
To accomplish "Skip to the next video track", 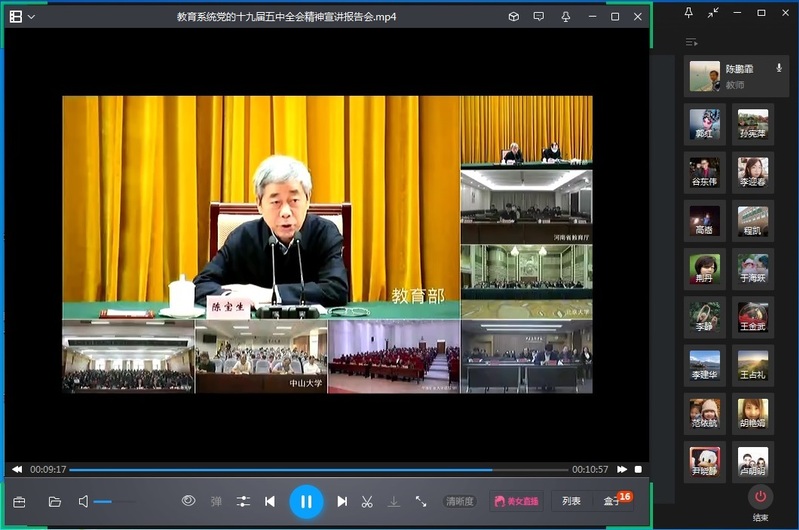I will click(342, 501).
